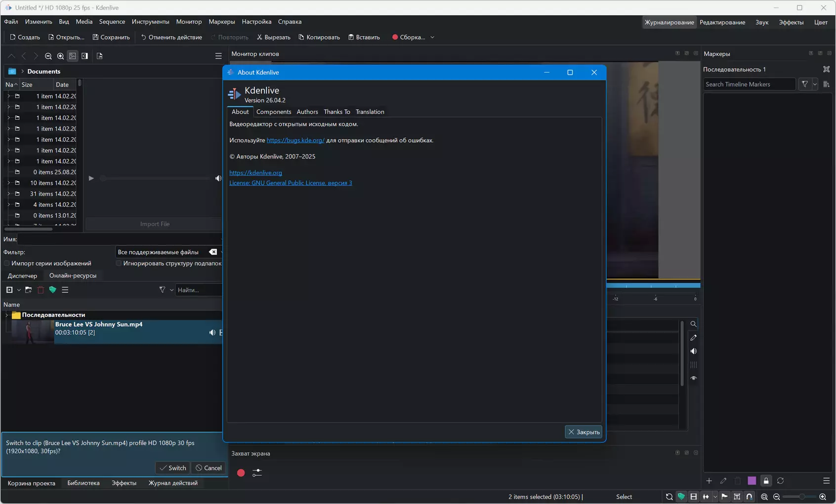This screenshot has width=836, height=504.
Task: Click the import document icon in browser toolbar
Action: [x=99, y=56]
